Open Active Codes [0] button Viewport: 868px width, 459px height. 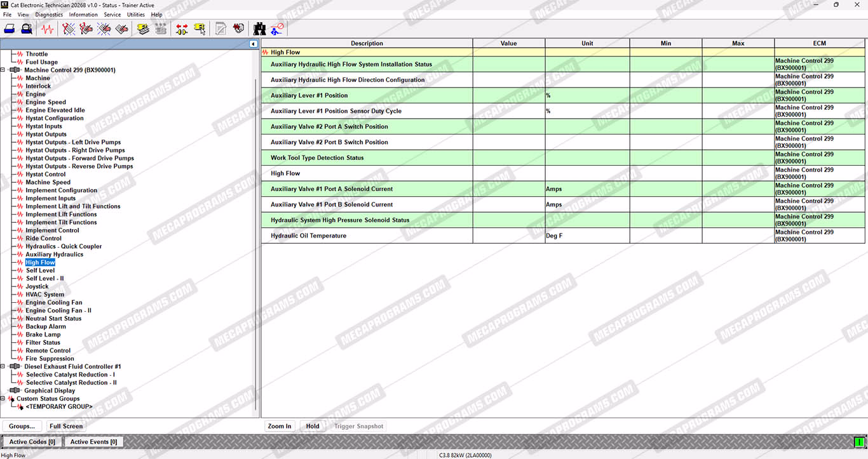click(32, 442)
